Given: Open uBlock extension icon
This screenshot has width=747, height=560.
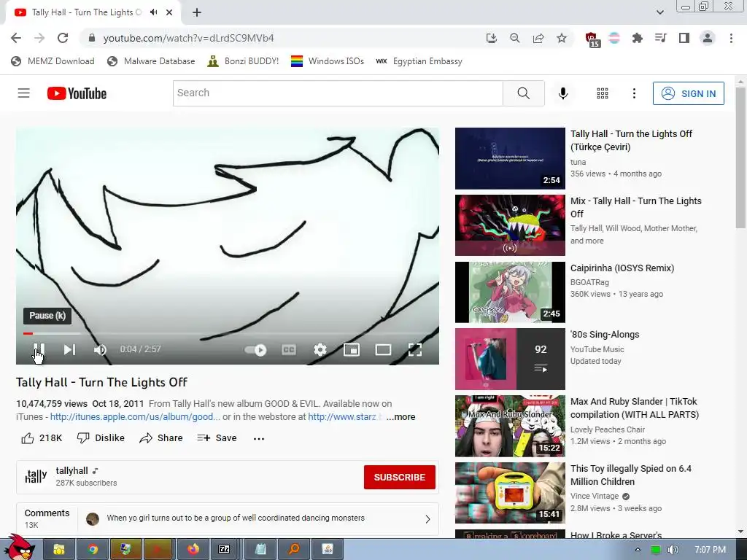Looking at the screenshot, I should 592,39.
